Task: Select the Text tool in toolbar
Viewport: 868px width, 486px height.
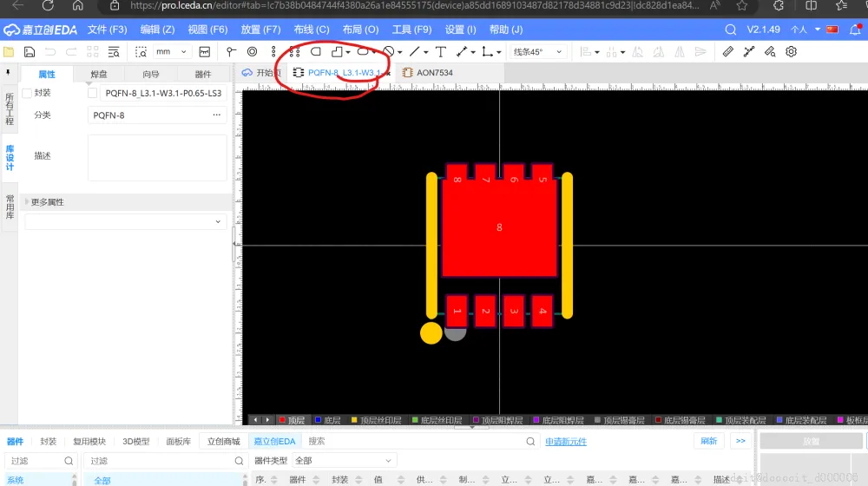Action: (441, 52)
